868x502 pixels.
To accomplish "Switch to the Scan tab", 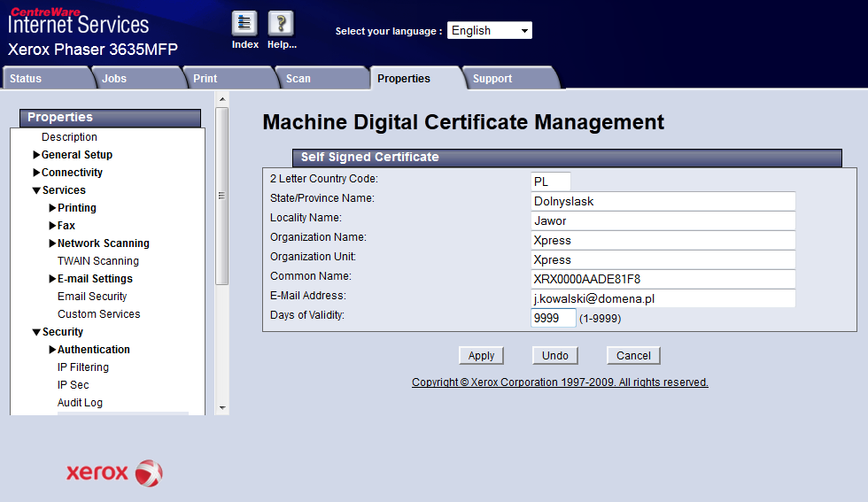I will click(323, 78).
